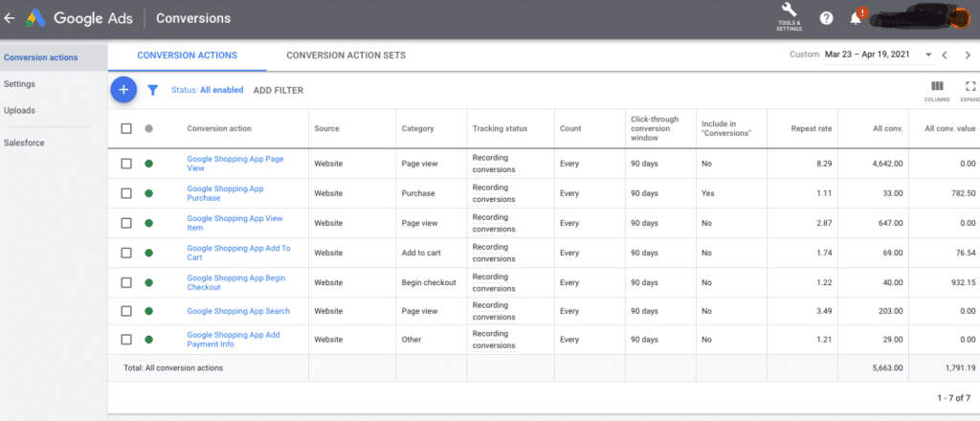Click ADD FILTER

[278, 91]
